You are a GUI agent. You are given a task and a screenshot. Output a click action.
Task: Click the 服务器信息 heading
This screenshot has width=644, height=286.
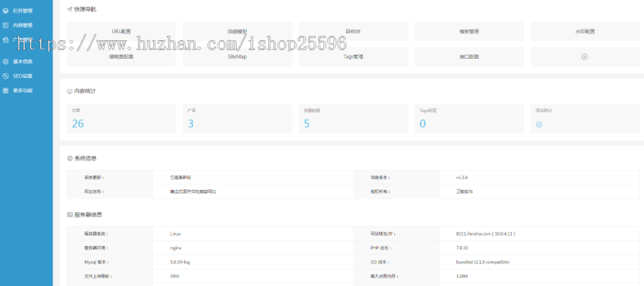[88, 215]
